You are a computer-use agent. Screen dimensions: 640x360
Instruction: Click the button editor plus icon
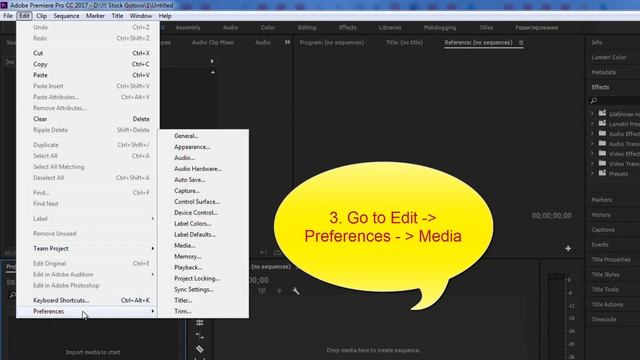coord(568,248)
